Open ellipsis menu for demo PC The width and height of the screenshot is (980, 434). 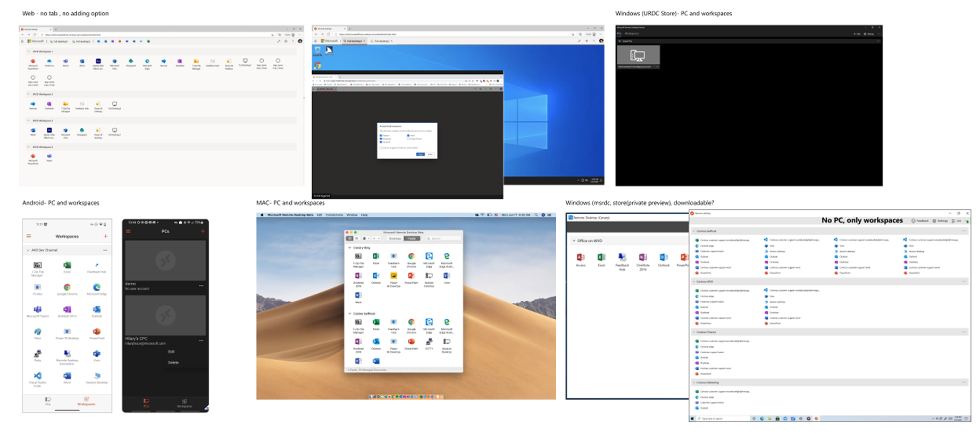coord(201,286)
